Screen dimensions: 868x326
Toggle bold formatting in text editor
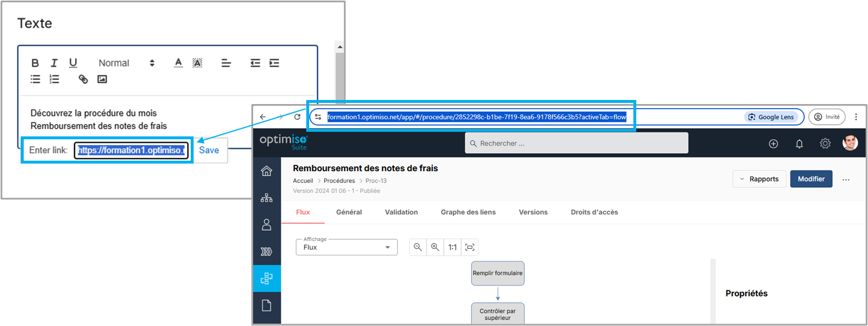[35, 63]
